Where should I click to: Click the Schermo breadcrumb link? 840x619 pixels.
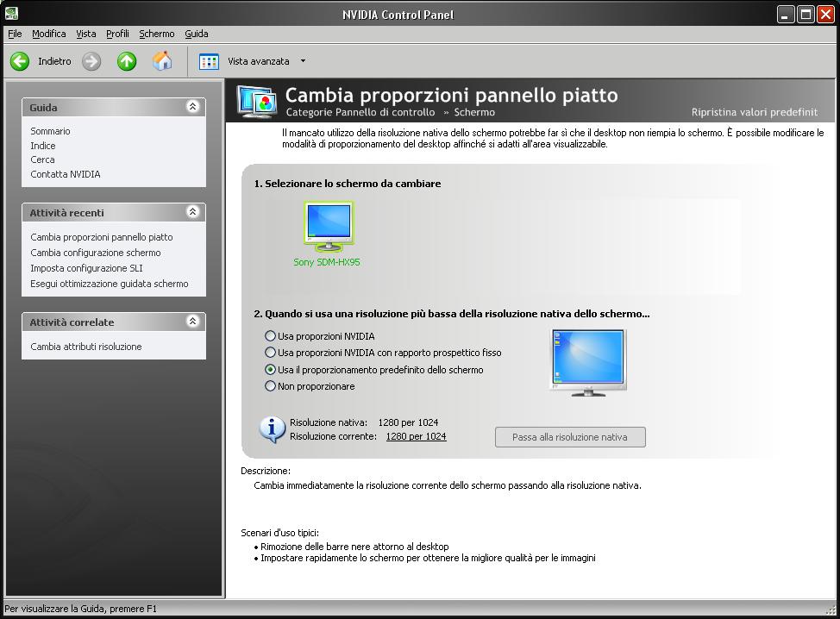[474, 112]
